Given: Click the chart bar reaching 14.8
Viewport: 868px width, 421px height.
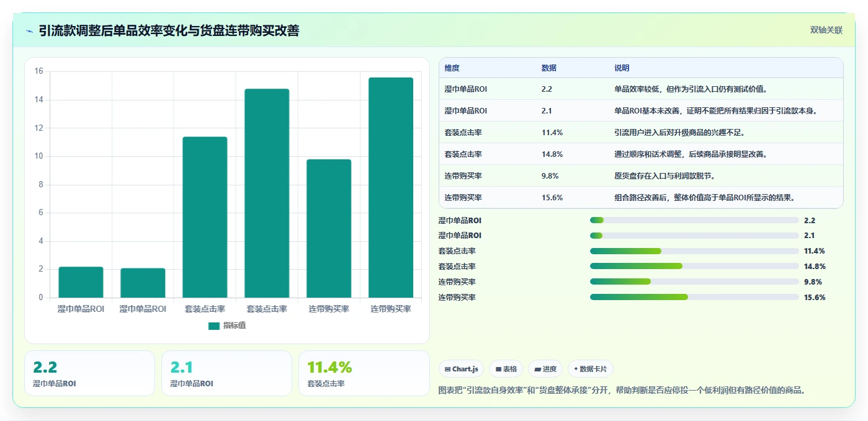Looking at the screenshot, I should 267,193.
